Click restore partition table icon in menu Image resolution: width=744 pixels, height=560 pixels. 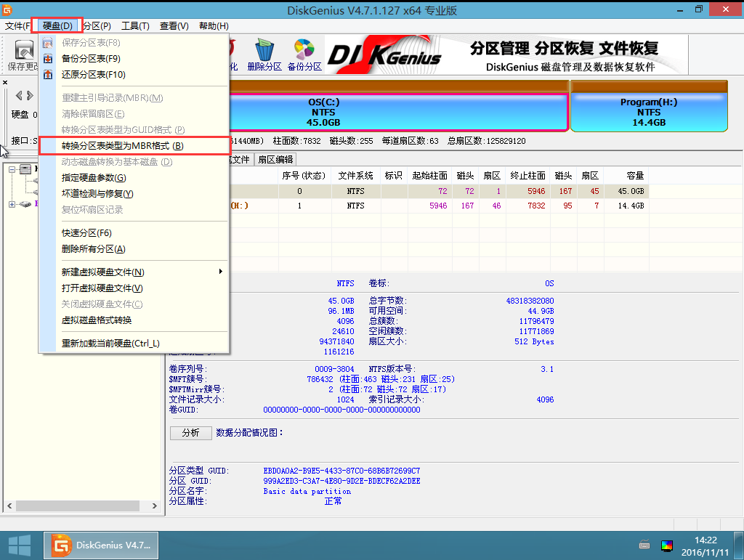pos(48,75)
